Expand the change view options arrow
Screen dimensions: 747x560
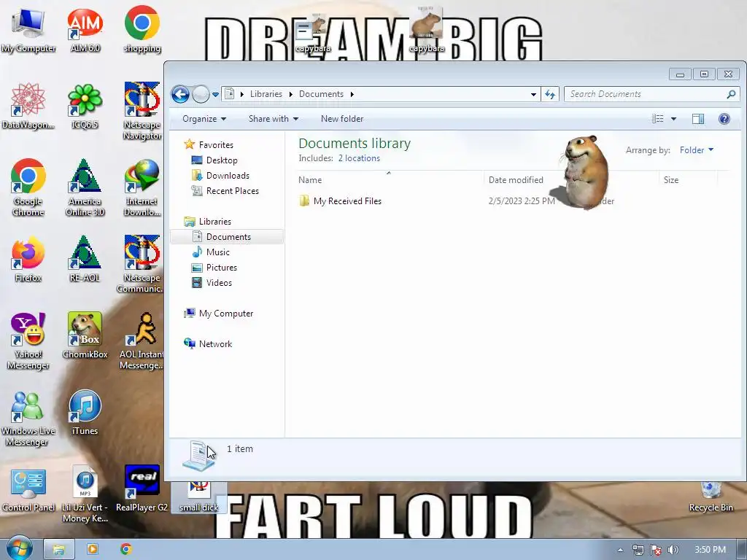pyautogui.click(x=673, y=119)
